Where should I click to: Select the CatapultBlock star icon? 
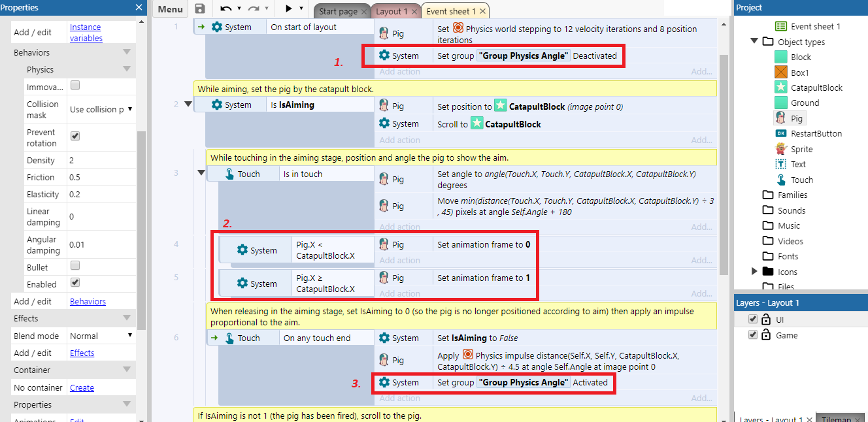(x=780, y=88)
